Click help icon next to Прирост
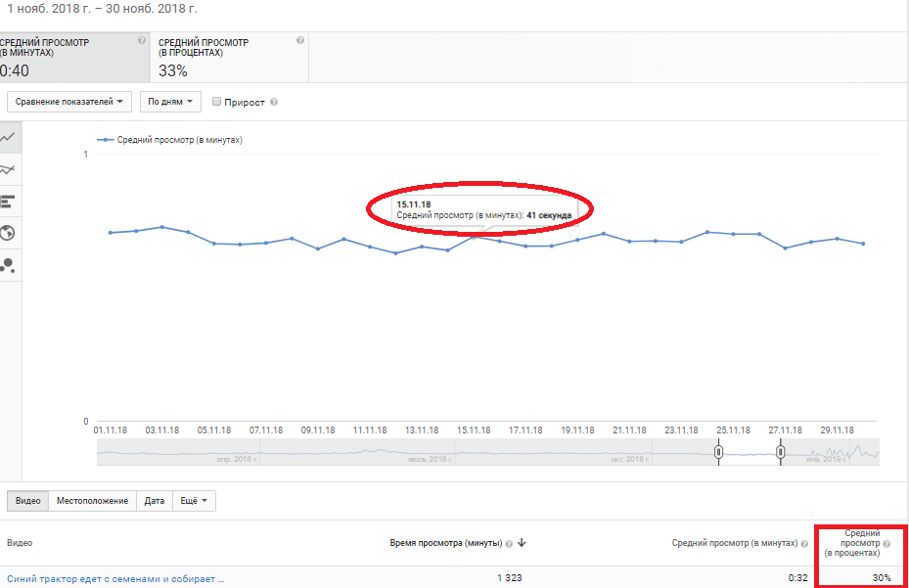Image resolution: width=909 pixels, height=588 pixels. tap(274, 102)
